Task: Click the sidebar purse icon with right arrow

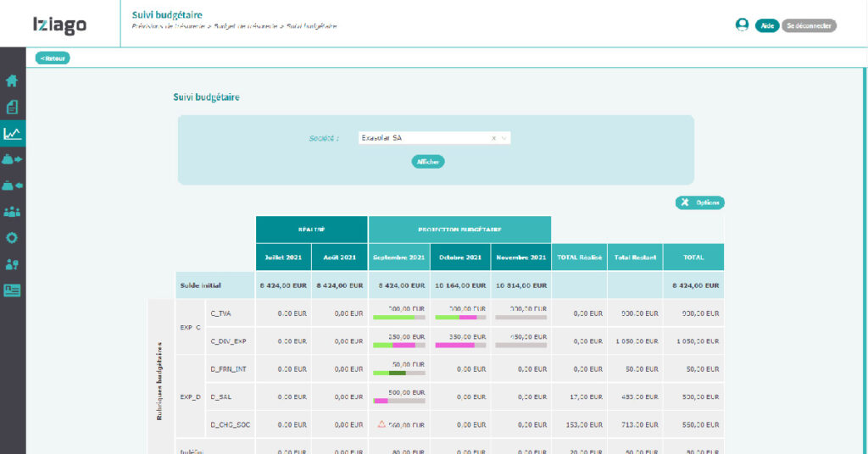Action: (x=12, y=159)
